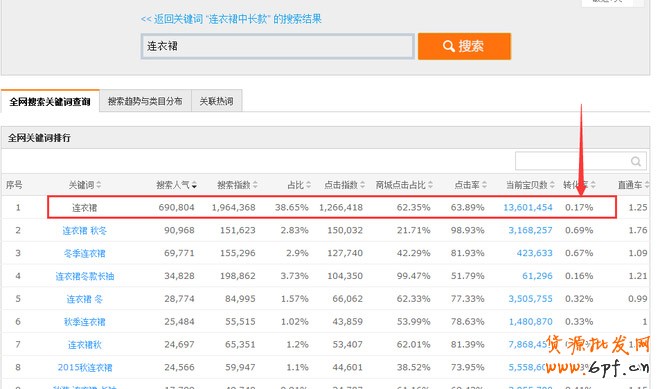Screen dimensions: 660x389
Task: Open item count link 3,505,755
Action: (x=530, y=298)
